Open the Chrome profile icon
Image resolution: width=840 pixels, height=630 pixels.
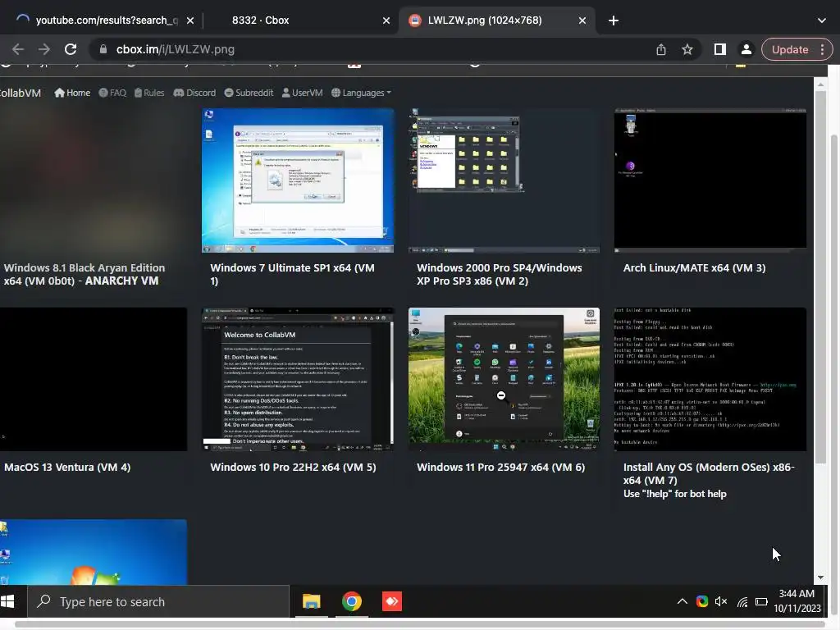tap(746, 49)
